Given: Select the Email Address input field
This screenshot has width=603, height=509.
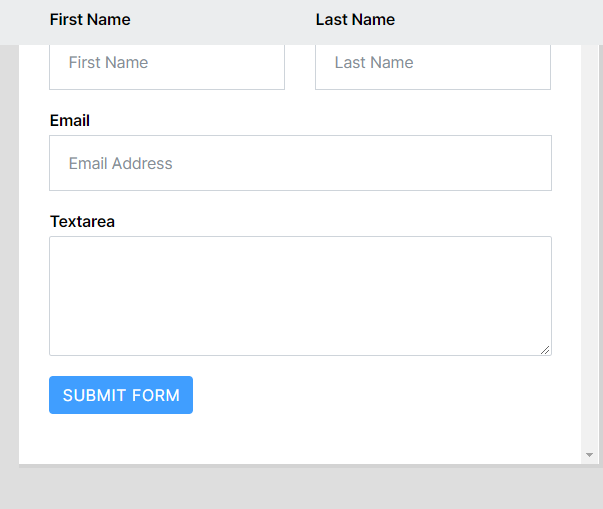Looking at the screenshot, I should click(x=300, y=163).
